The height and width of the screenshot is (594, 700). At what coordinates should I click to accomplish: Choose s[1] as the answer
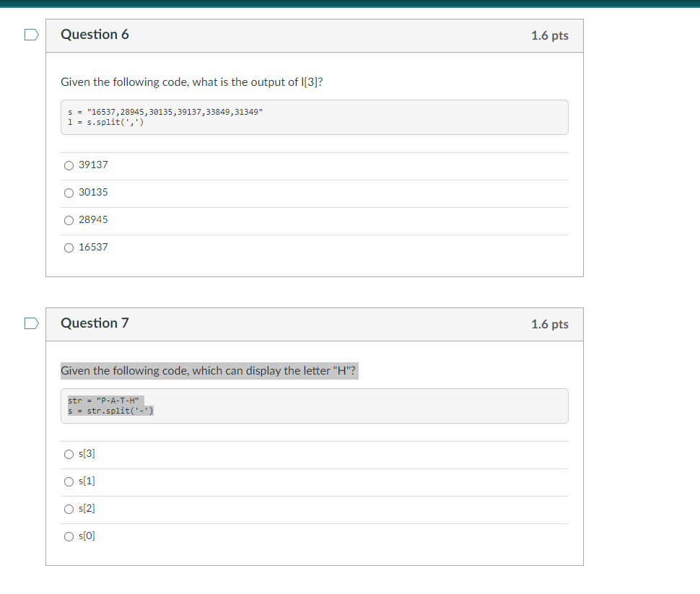pos(69,481)
